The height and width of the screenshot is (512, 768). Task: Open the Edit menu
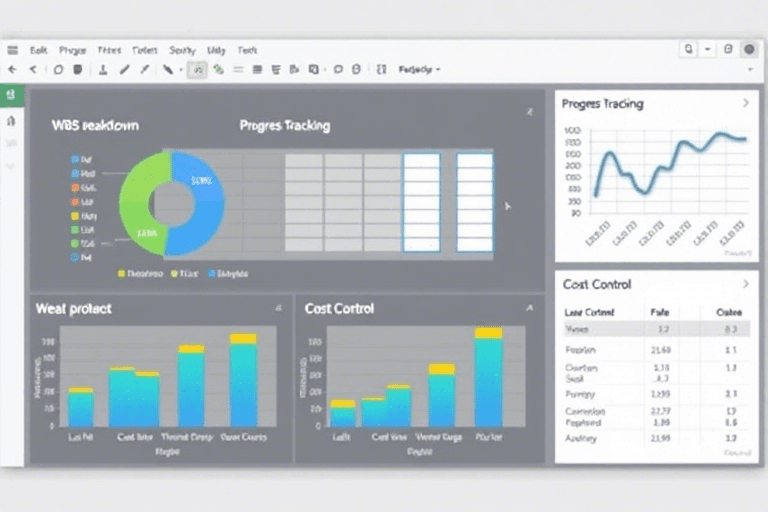(x=39, y=49)
